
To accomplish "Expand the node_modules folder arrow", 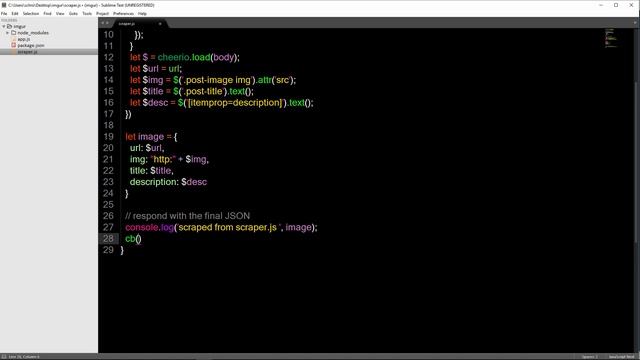I will point(7,33).
